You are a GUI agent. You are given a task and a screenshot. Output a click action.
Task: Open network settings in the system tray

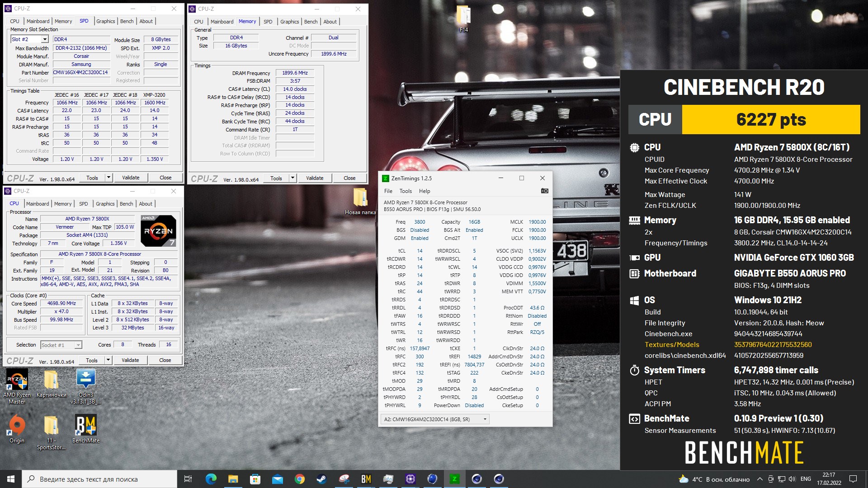pos(781,479)
